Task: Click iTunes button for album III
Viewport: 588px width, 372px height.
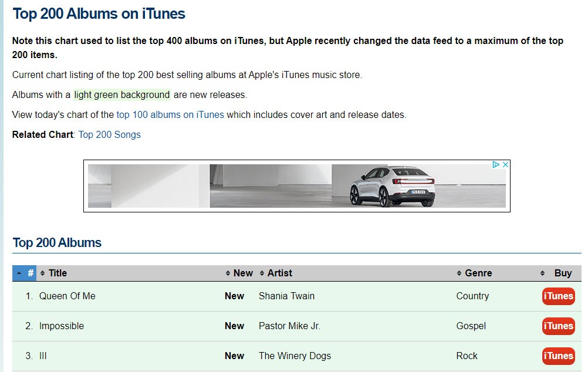Action: tap(559, 356)
